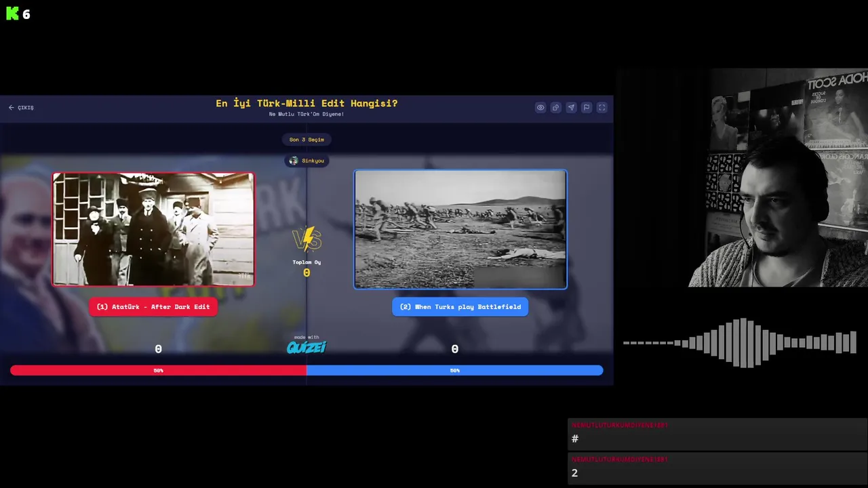Click the Quizei logo link
868x488 pixels.
pos(307,346)
